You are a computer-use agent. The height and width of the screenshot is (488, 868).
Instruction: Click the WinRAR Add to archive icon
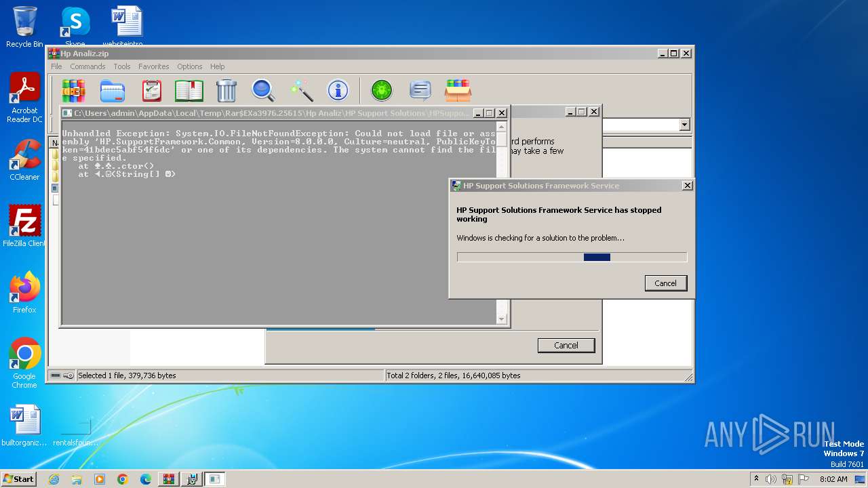[x=74, y=90]
